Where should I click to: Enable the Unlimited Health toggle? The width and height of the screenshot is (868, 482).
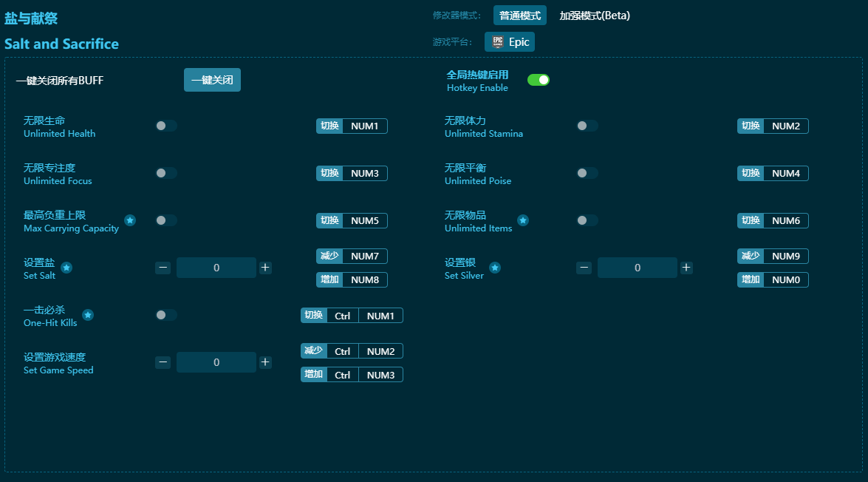[x=166, y=126]
